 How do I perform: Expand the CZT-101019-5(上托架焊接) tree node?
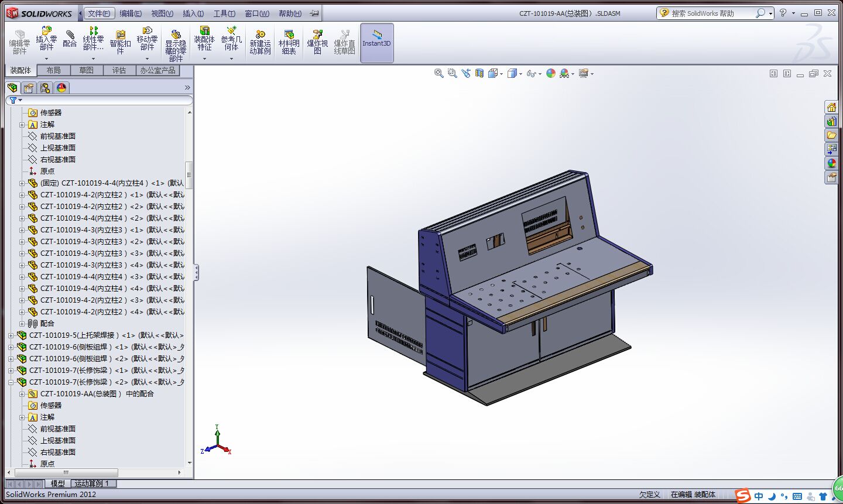tap(11, 335)
